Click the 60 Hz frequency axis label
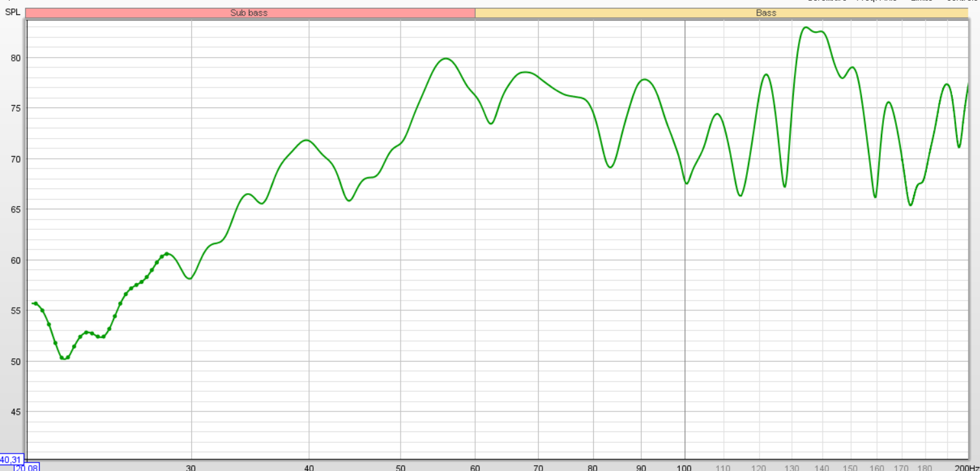 (475, 467)
